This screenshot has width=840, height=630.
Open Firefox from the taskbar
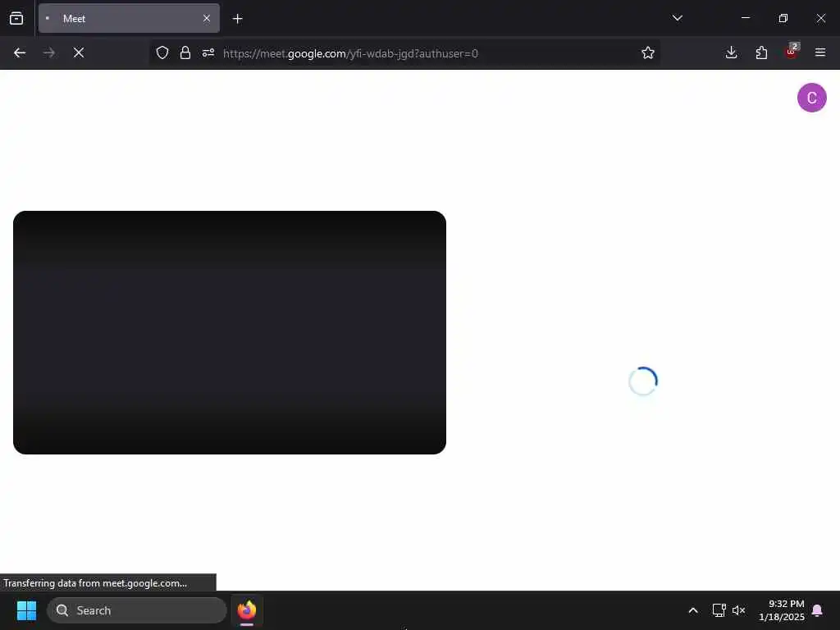(246, 610)
